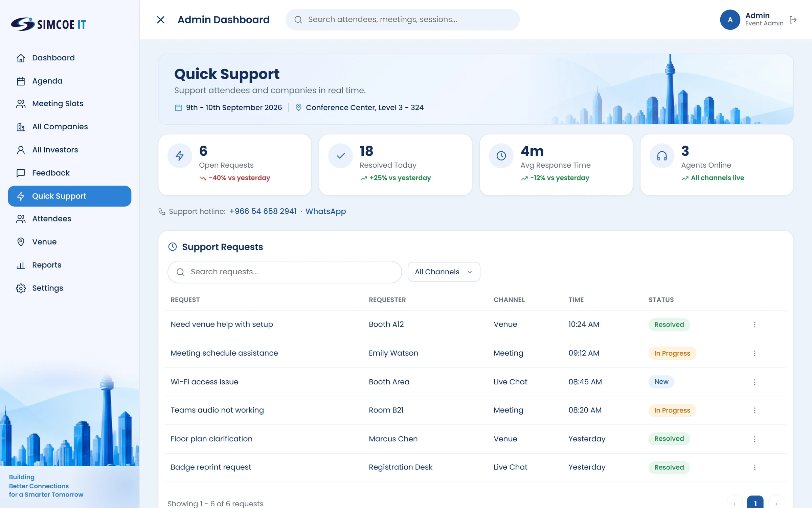Open row menu for Badge reprint request
812x508 pixels.
pos(754,467)
